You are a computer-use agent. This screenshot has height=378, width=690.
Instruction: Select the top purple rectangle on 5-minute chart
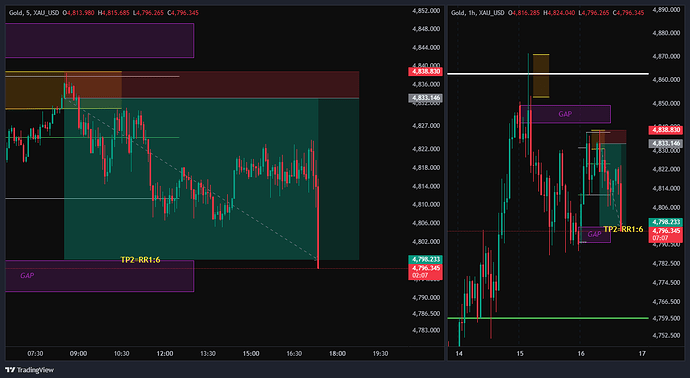(x=99, y=40)
